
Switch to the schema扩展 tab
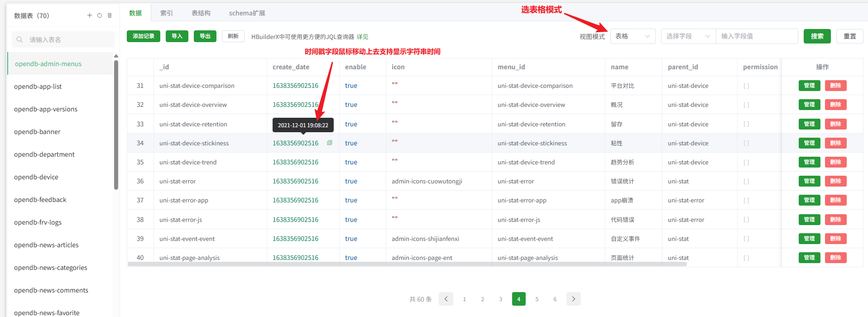[x=247, y=13]
